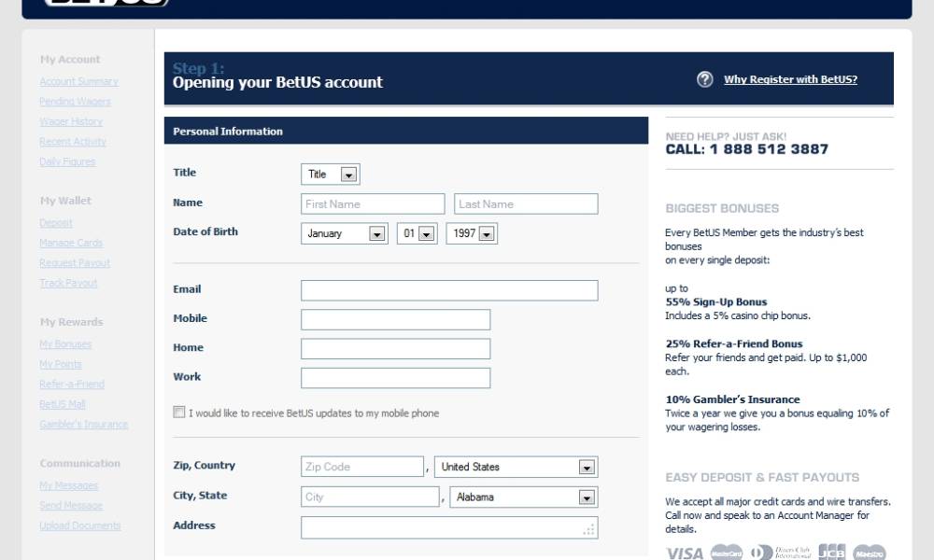
Task: Expand the birth month dropdown showing January
Action: pos(344,234)
